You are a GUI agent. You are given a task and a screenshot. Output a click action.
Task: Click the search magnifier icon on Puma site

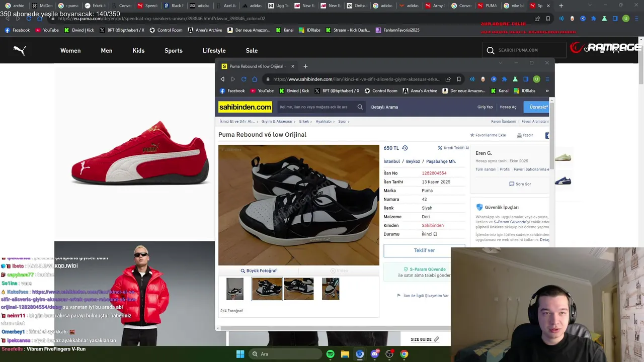(x=491, y=50)
